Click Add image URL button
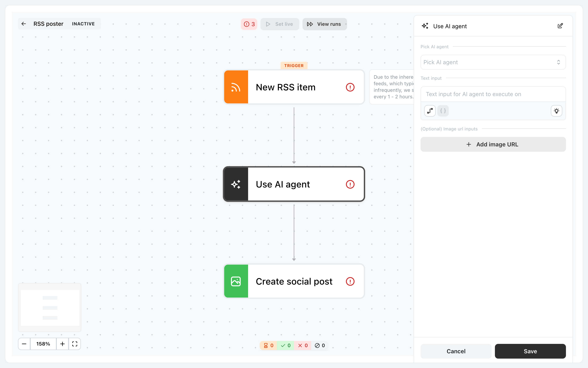Screen dimensions: 588x368 pyautogui.click(x=493, y=144)
